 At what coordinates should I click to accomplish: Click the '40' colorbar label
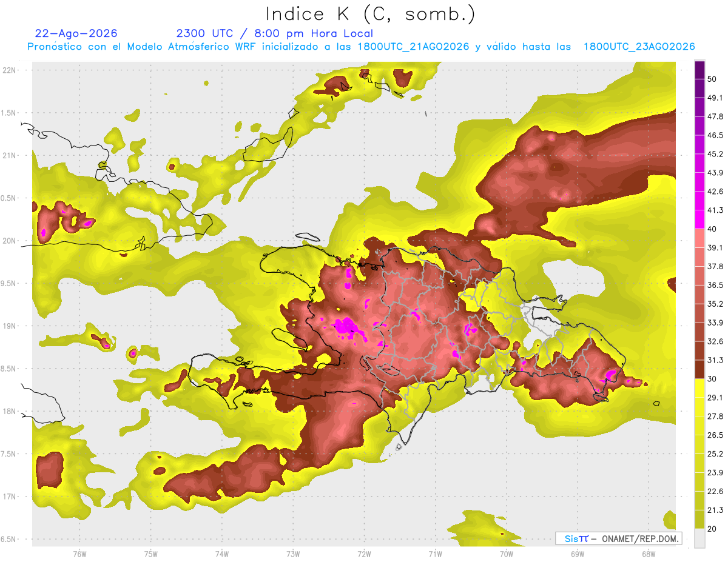713,229
